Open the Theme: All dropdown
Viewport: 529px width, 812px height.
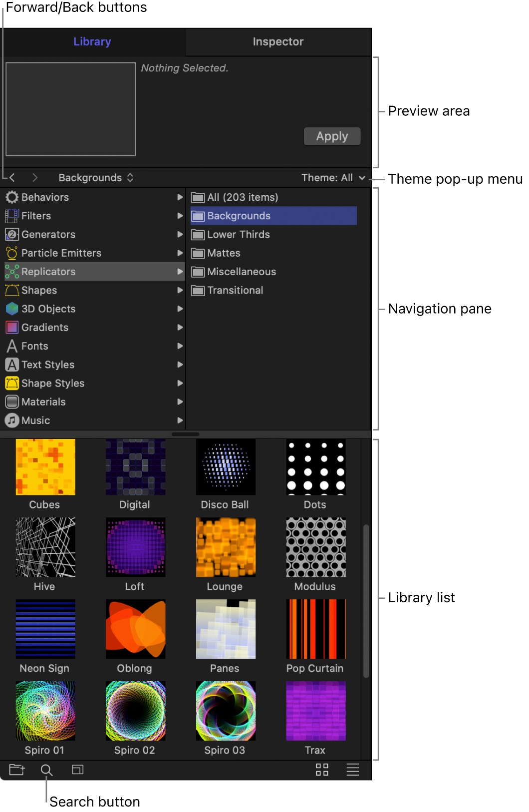(x=333, y=178)
